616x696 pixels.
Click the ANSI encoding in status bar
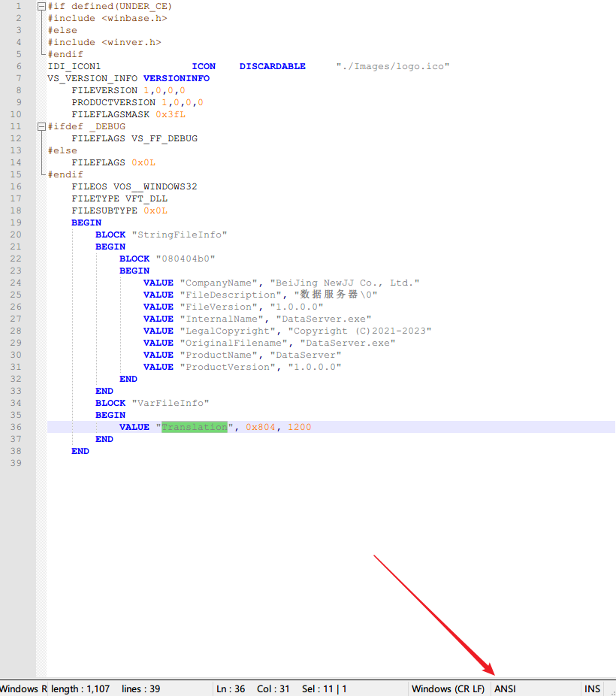(505, 688)
